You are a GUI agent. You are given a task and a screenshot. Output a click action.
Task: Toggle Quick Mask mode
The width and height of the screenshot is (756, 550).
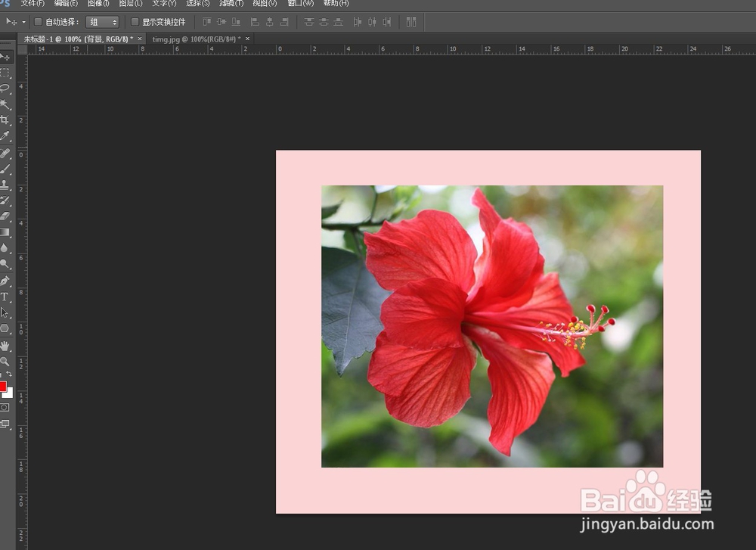[x=5, y=408]
